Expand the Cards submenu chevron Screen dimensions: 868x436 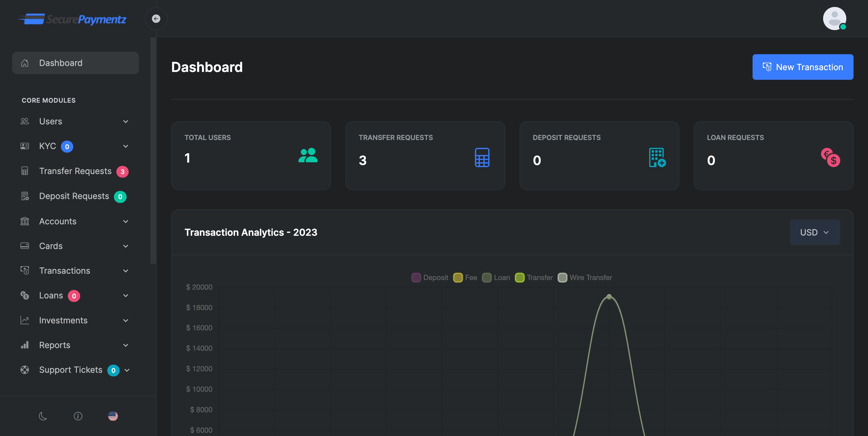[126, 246]
